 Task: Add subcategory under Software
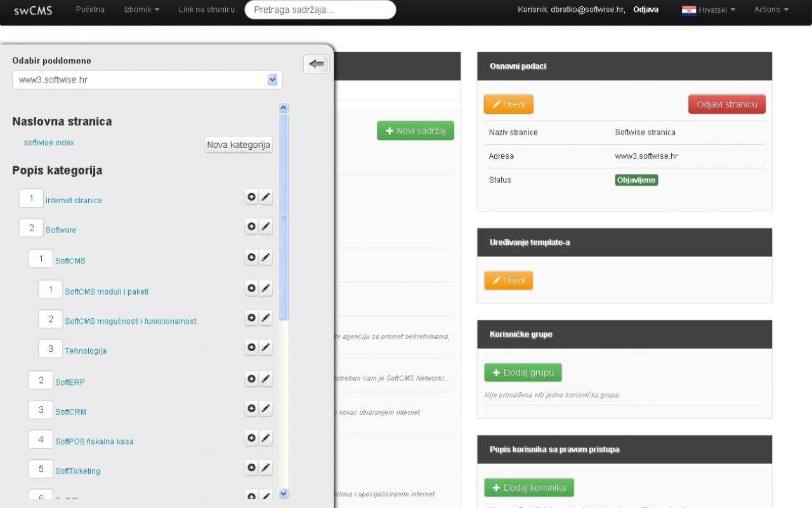click(x=252, y=226)
